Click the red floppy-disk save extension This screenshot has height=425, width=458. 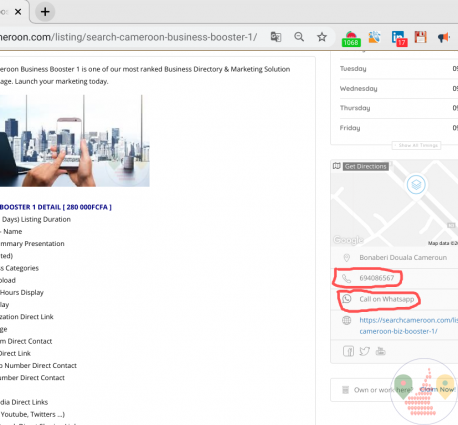pyautogui.click(x=420, y=37)
